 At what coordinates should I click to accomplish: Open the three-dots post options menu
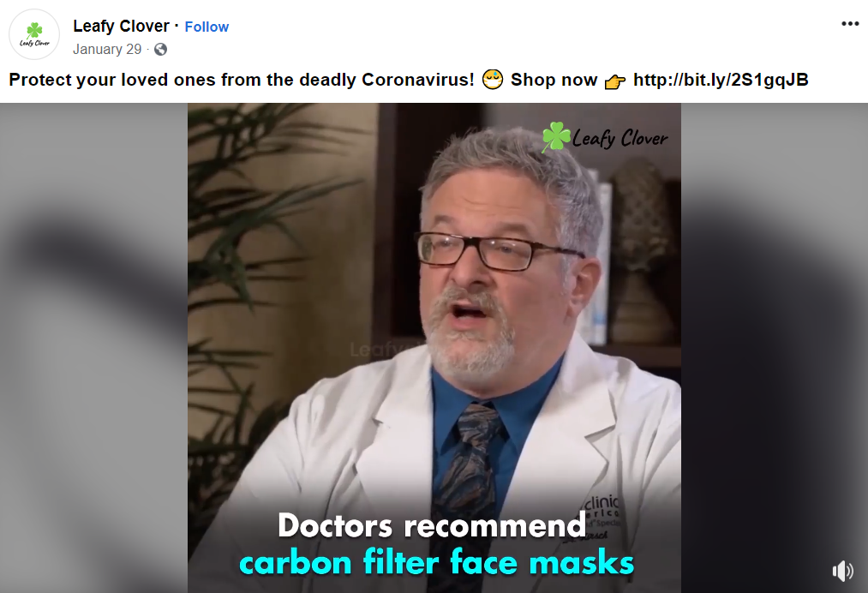click(x=850, y=23)
